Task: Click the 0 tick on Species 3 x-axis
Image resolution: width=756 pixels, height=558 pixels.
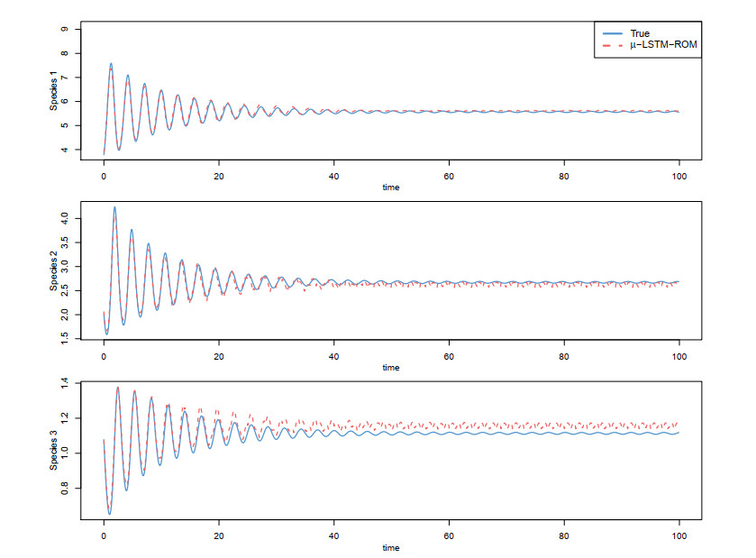Action: (x=104, y=535)
